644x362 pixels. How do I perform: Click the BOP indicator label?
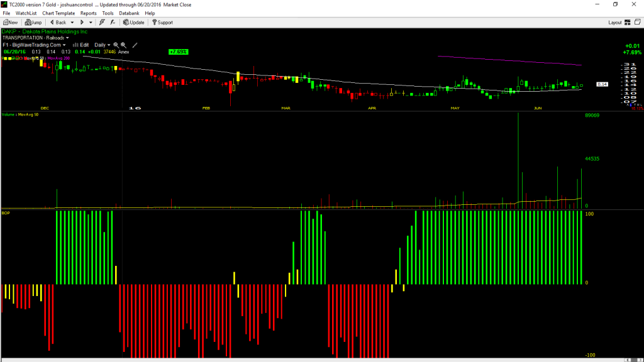6,213
